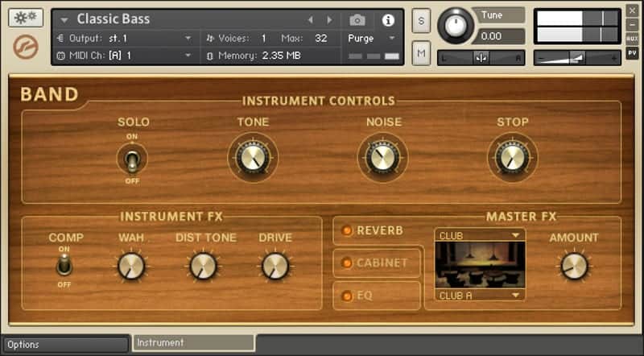Click the previous preset left arrow
644x356 pixels.
(x=311, y=19)
